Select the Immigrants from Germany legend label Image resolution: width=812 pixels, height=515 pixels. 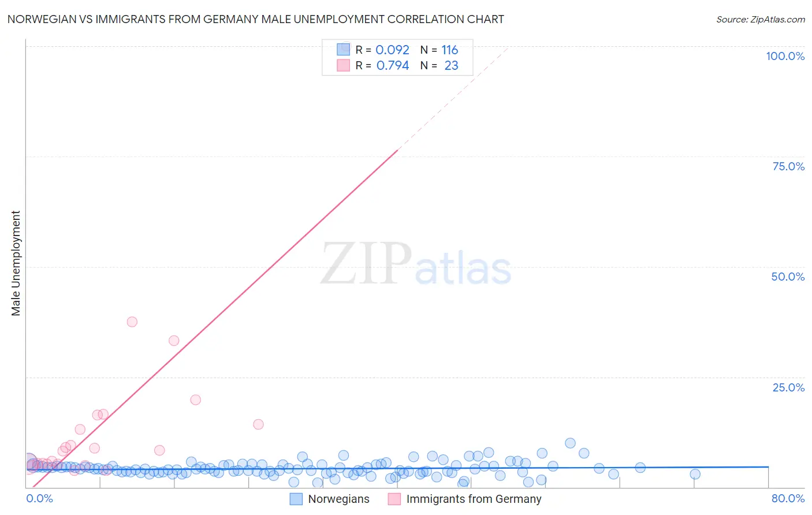pos(474,499)
